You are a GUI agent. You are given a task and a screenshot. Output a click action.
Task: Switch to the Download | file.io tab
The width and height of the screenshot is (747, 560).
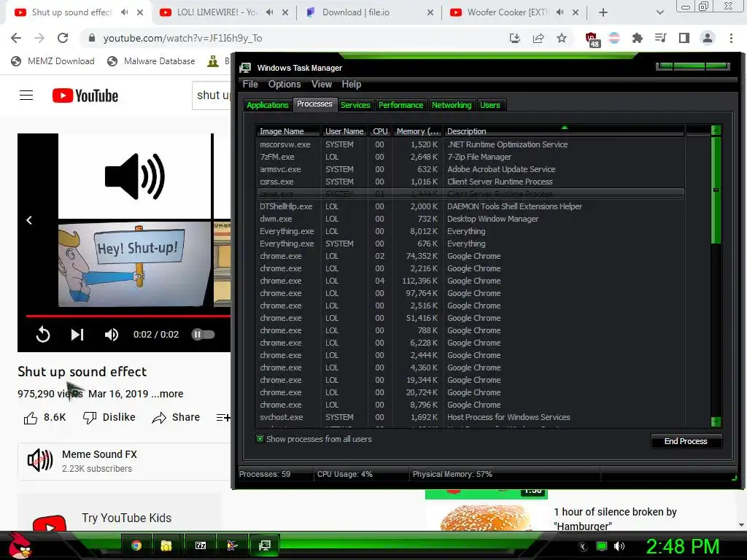(370, 12)
